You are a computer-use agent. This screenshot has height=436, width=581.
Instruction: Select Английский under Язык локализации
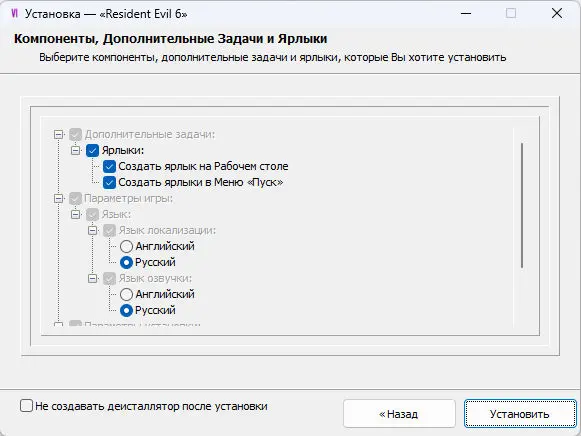[x=126, y=246]
